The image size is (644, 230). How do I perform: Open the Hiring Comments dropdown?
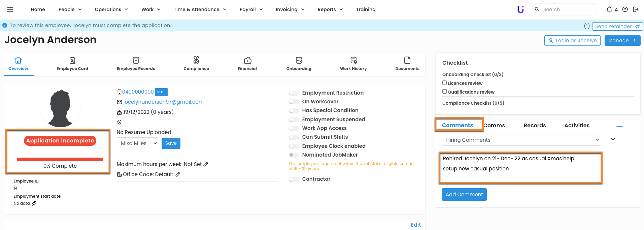521,140
